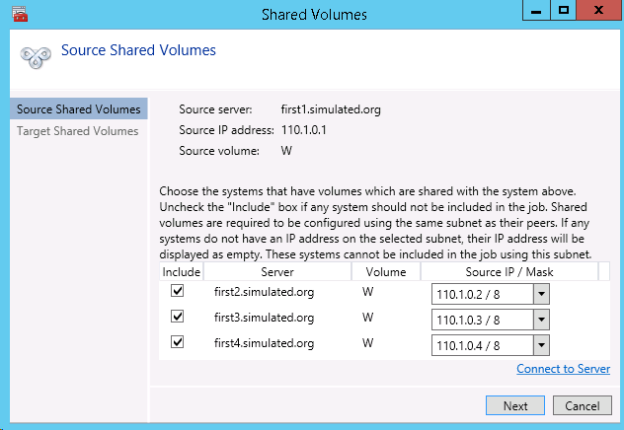
Task: Disable Include for first4.simulated.org
Action: click(x=177, y=343)
